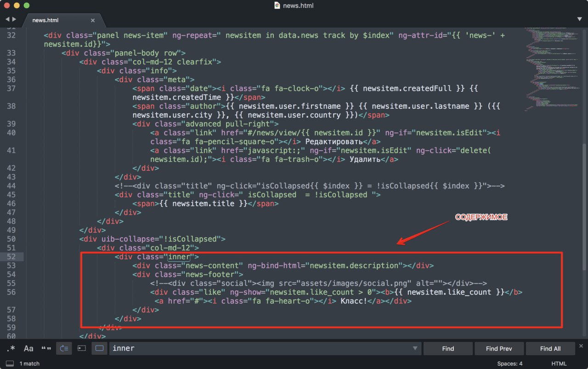This screenshot has height=369, width=588.
Task: Place the cursor on the word "Редактировать"
Action: [x=334, y=142]
